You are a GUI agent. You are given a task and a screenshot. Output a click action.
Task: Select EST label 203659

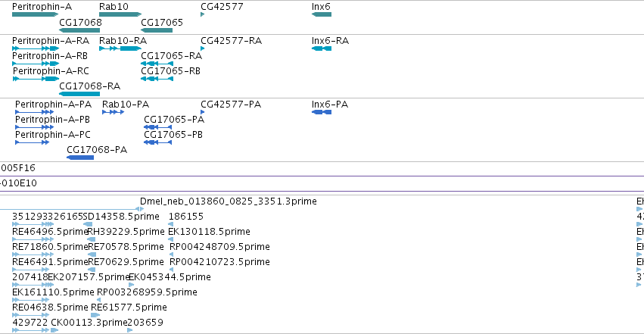click(145, 323)
